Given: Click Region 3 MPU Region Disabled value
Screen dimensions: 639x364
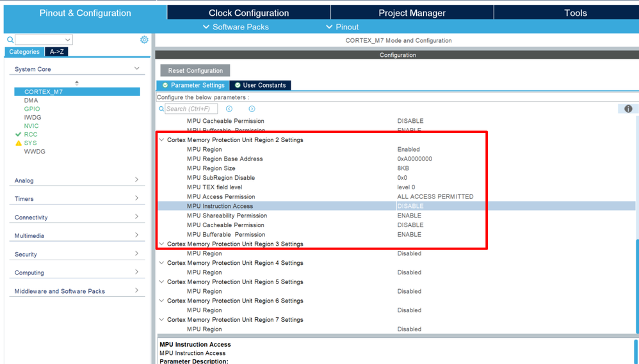Looking at the screenshot, I should (x=409, y=253).
